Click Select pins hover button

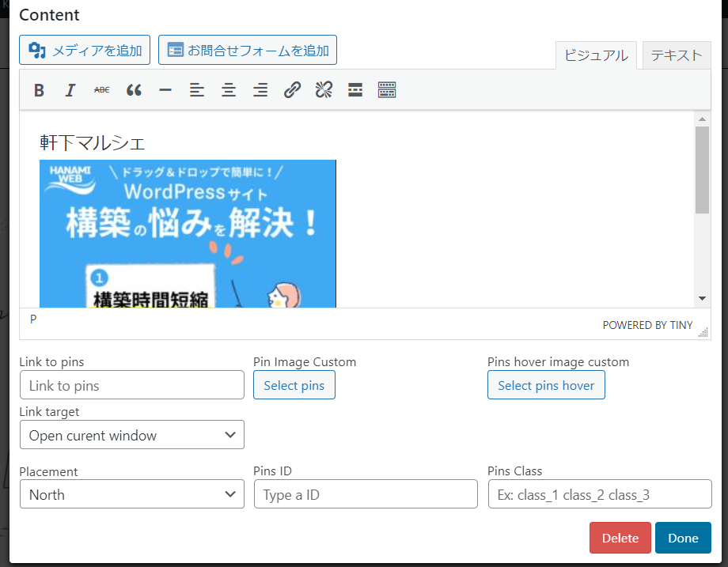[546, 384]
